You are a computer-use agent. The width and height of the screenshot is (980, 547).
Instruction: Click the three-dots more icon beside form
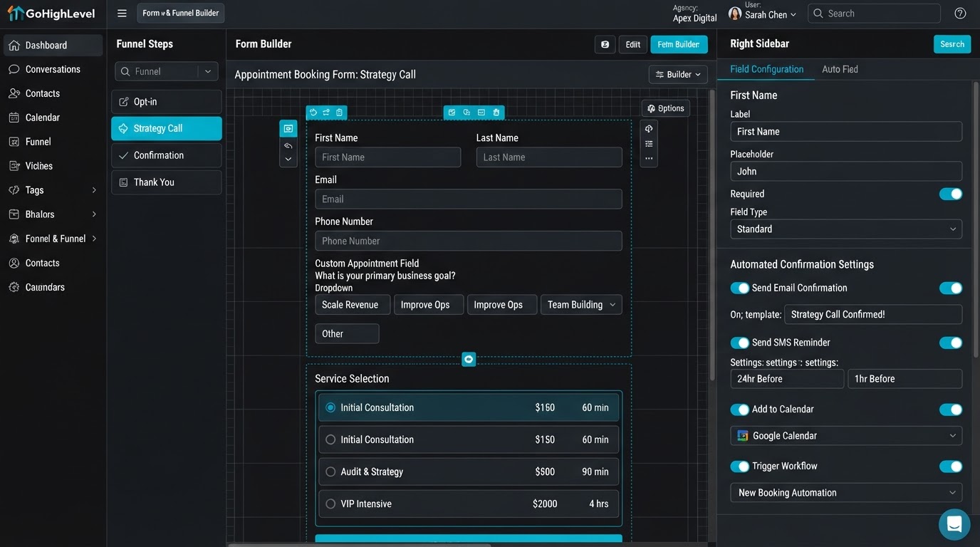(649, 159)
